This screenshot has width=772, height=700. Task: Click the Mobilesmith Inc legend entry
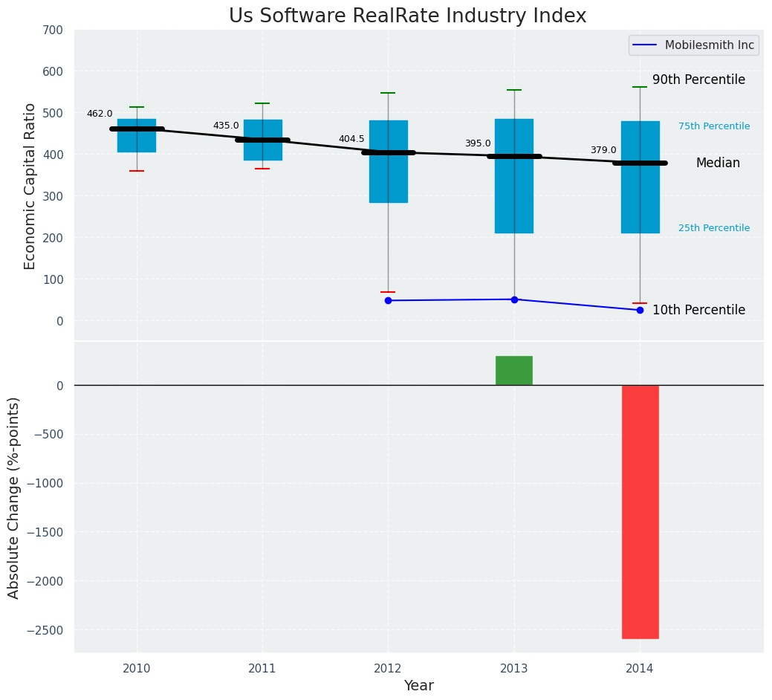point(694,45)
